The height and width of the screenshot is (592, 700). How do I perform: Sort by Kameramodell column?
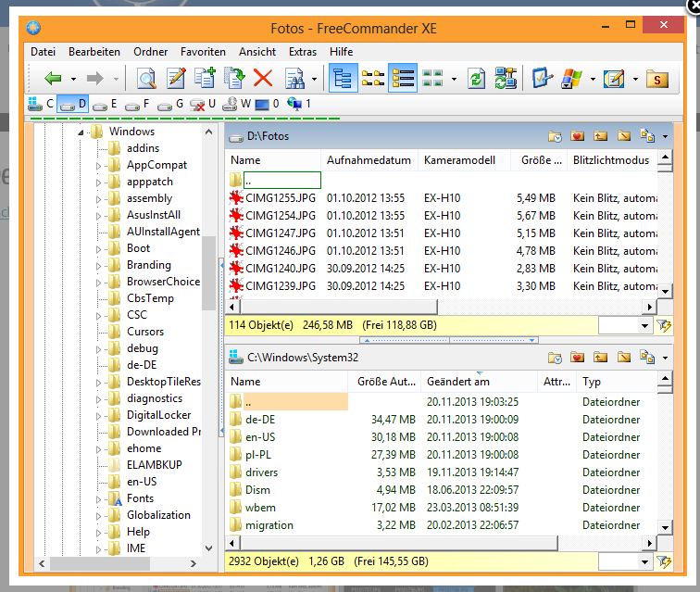(463, 160)
